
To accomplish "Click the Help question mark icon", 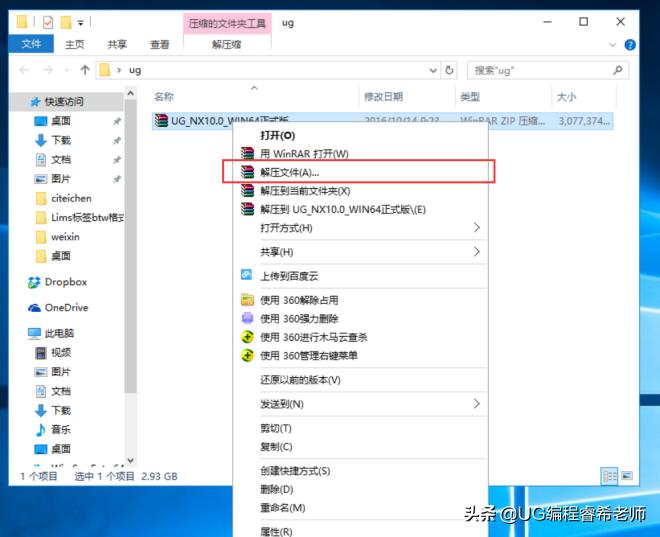I will (x=630, y=45).
